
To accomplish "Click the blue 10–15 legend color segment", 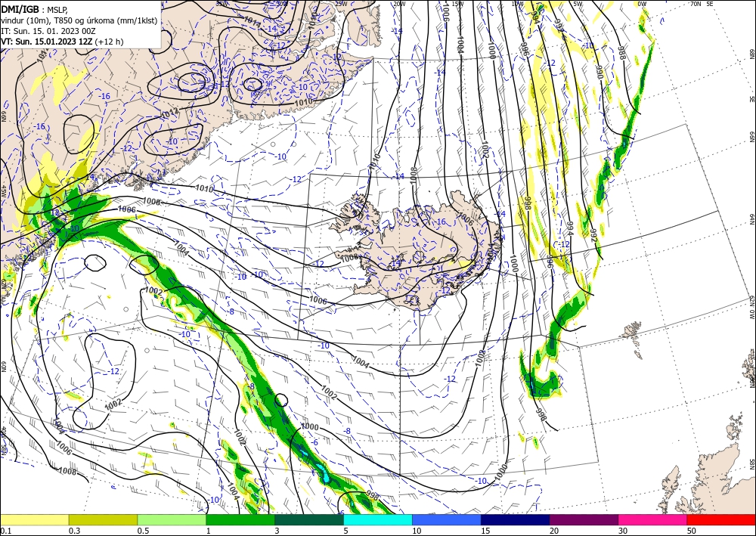I will click(x=447, y=519).
